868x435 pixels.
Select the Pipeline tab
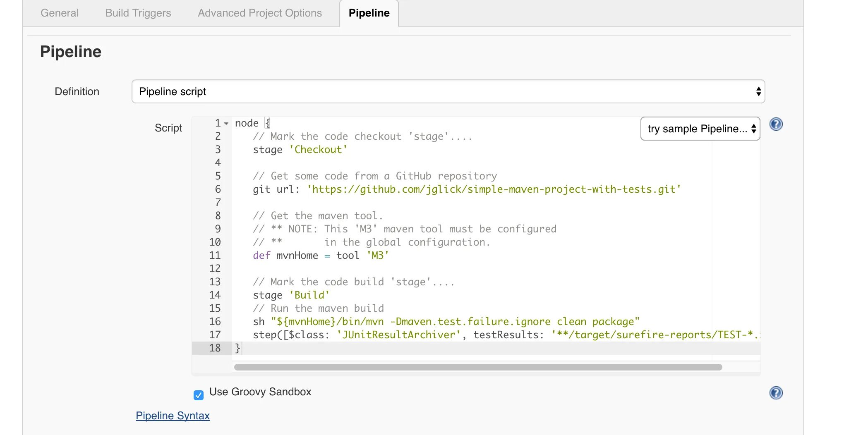click(x=369, y=13)
